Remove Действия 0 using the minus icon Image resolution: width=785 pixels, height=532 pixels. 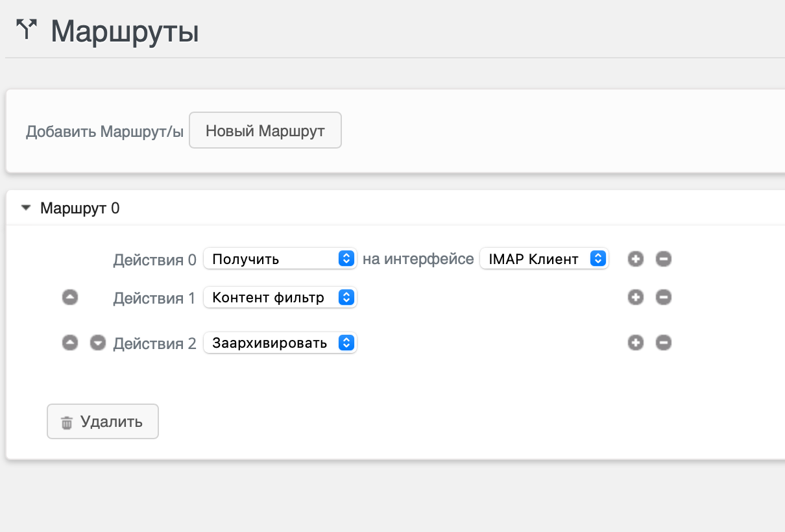click(x=663, y=259)
